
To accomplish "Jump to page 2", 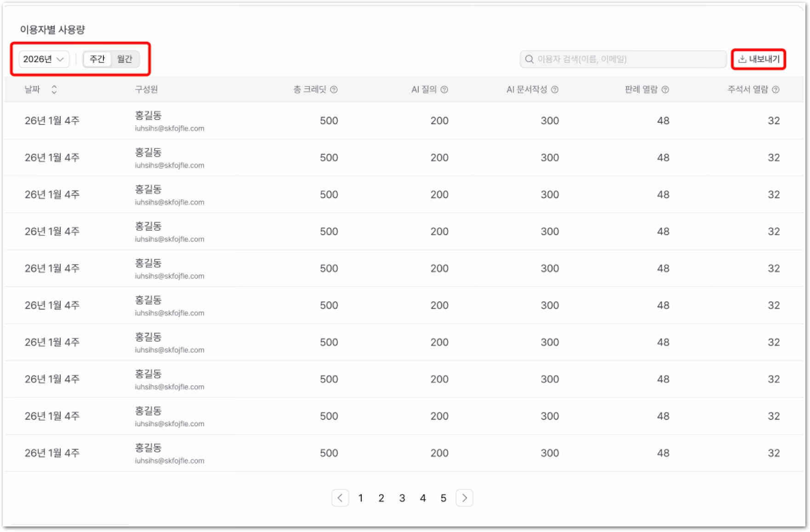I will coord(381,498).
